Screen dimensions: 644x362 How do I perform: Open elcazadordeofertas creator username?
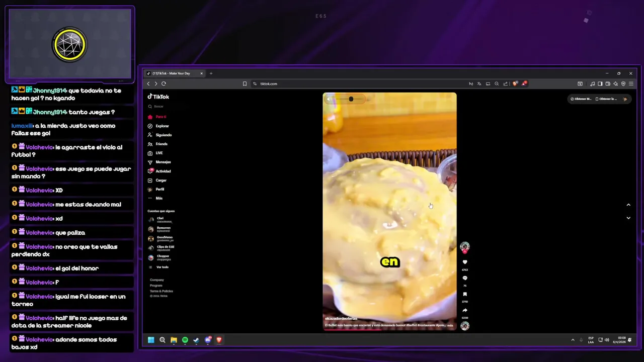pos(341,318)
